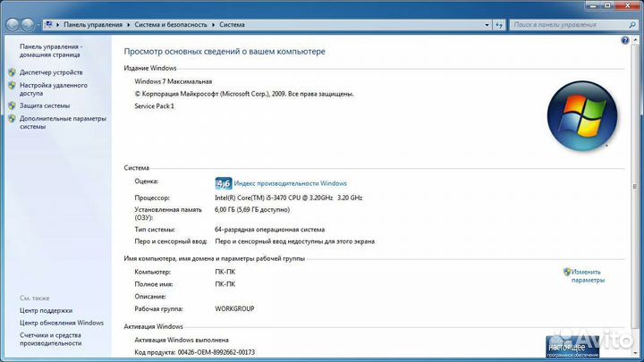
Task: Click the Service Pack 1 text
Action: [155, 105]
